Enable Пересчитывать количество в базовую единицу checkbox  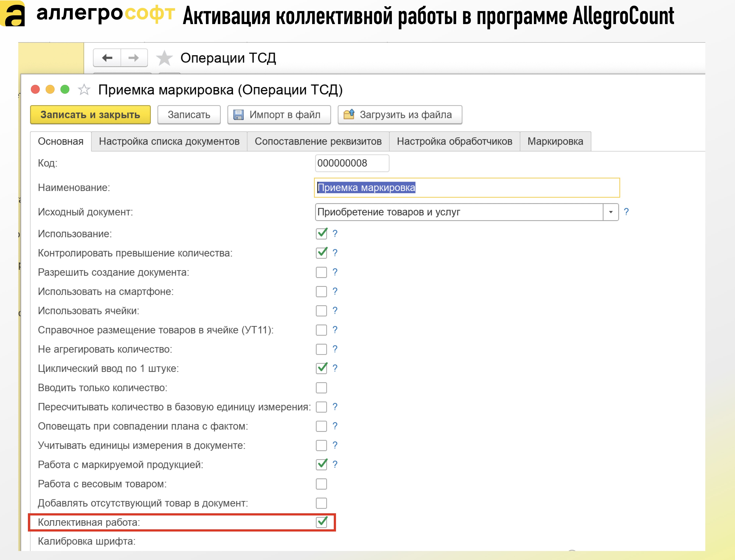pyautogui.click(x=322, y=407)
